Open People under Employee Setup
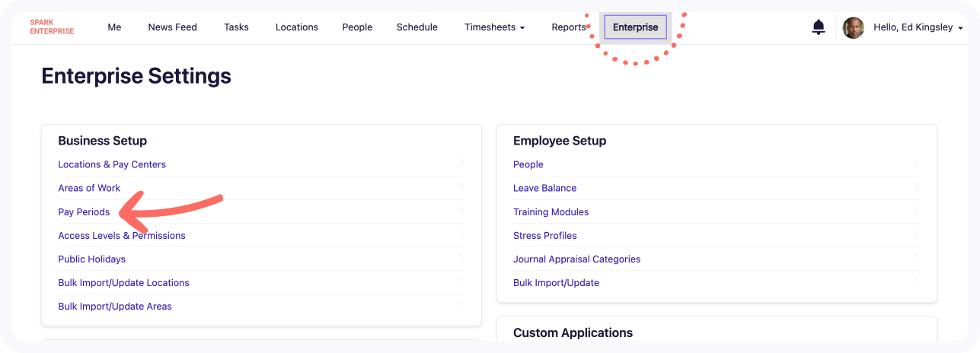 tap(528, 164)
